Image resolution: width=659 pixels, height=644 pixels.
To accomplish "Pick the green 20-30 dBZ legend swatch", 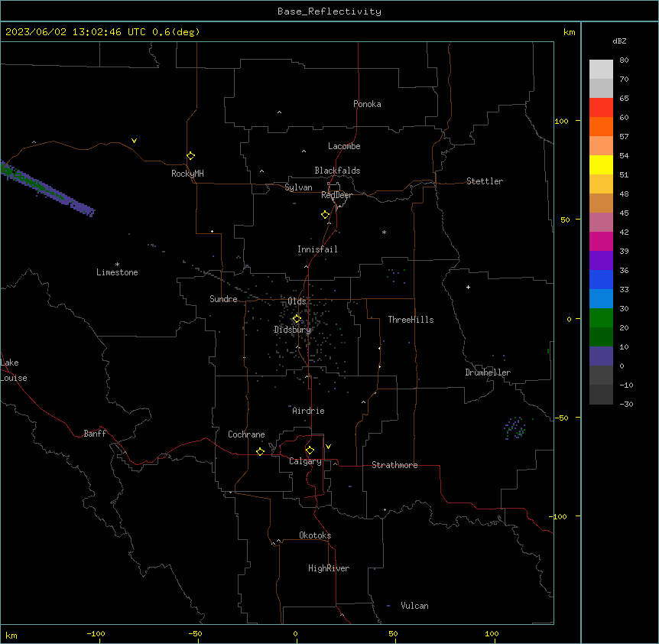I will (x=601, y=318).
